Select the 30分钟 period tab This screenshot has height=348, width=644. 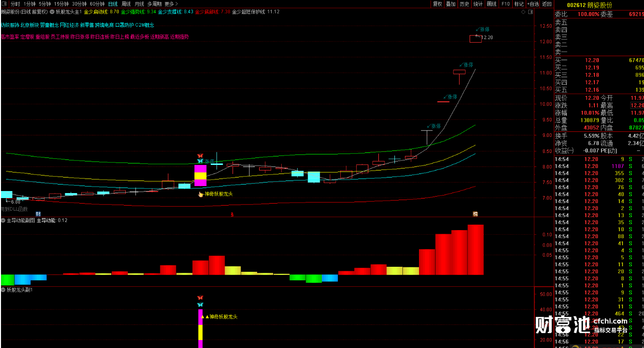tap(79, 4)
